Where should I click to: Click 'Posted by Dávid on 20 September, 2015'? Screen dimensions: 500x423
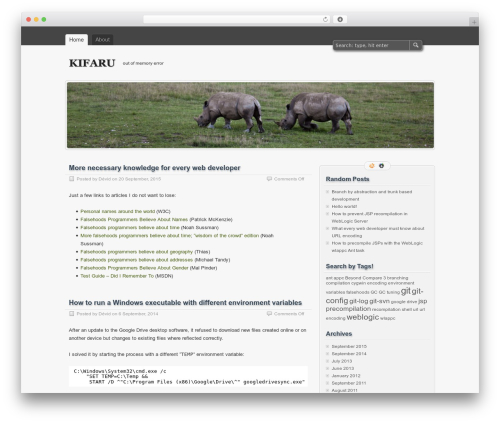pos(119,179)
